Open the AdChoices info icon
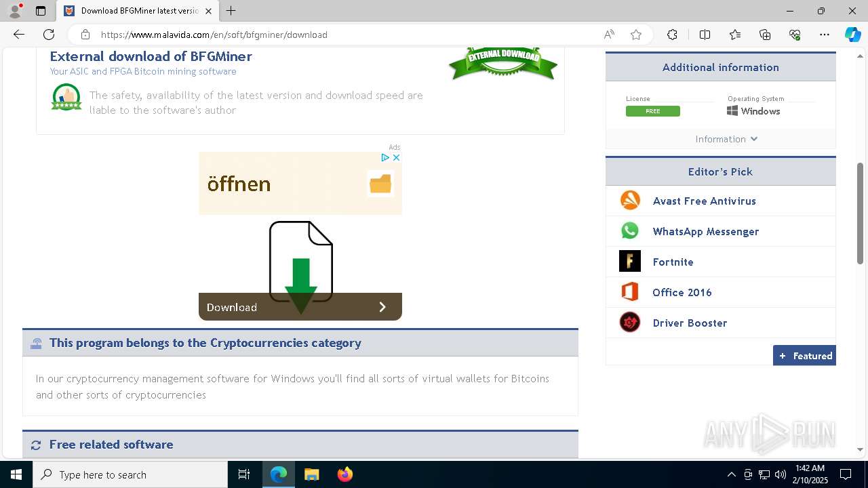The height and width of the screenshot is (488, 868). pyautogui.click(x=385, y=157)
